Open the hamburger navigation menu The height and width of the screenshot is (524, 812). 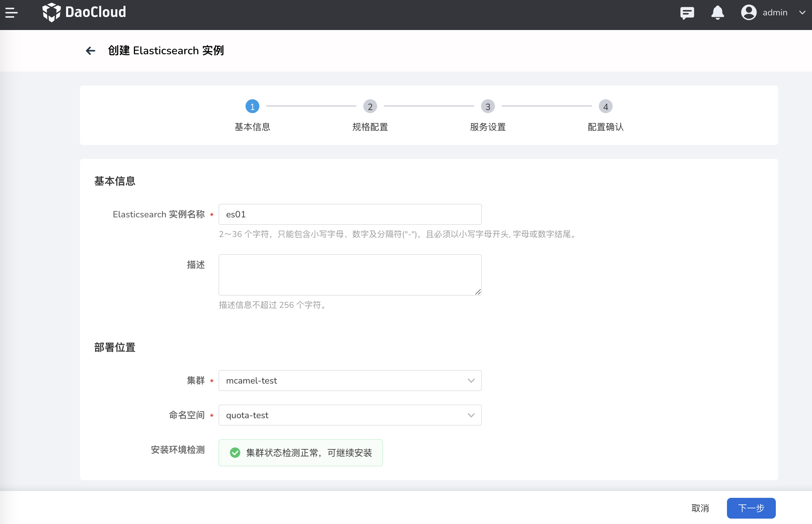pyautogui.click(x=12, y=13)
